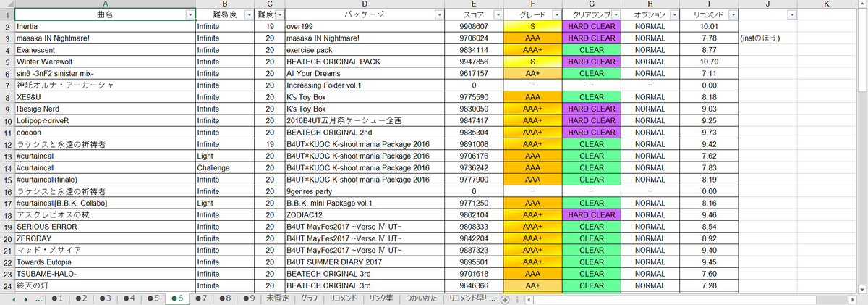Select NORMAL option cell for XE9&U
868x305 pixels.
point(650,97)
